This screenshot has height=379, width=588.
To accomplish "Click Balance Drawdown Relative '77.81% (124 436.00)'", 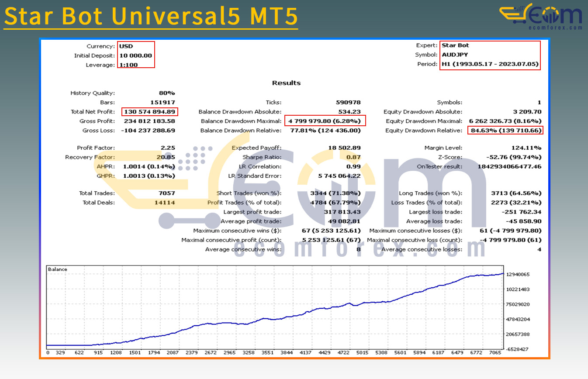I will (326, 131).
